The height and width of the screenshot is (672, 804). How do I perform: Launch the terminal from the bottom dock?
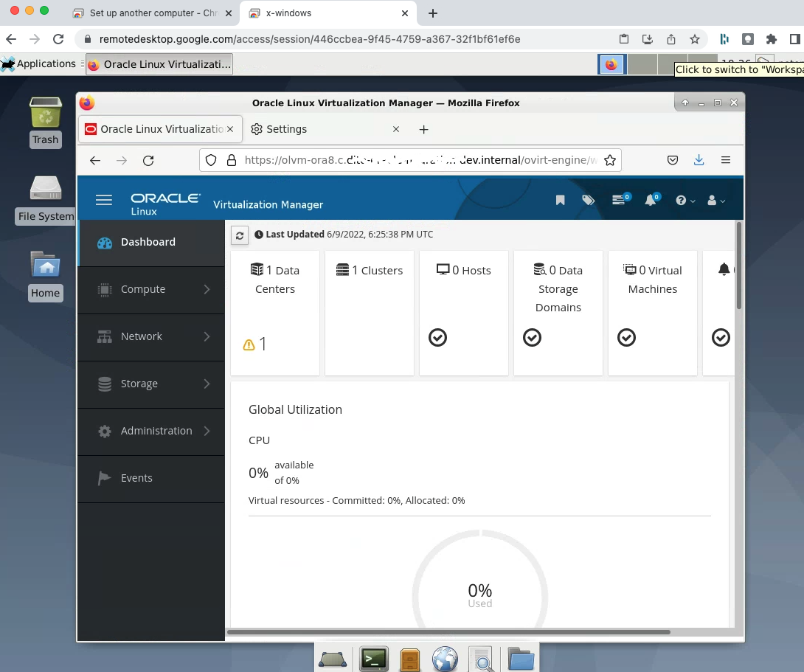374,659
